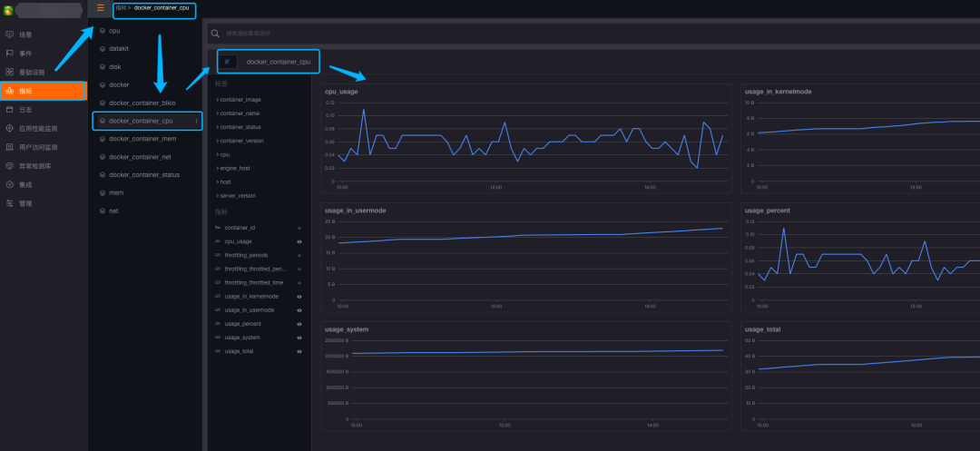The width and height of the screenshot is (980, 451).
Task: Click the search magnifier icon
Action: tap(215, 34)
